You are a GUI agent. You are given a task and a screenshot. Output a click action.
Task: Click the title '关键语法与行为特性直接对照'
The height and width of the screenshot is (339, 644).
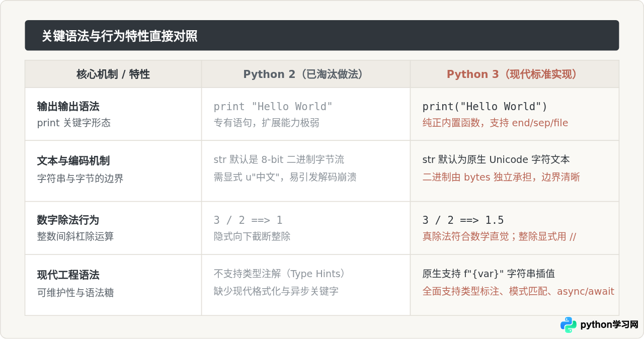(119, 36)
